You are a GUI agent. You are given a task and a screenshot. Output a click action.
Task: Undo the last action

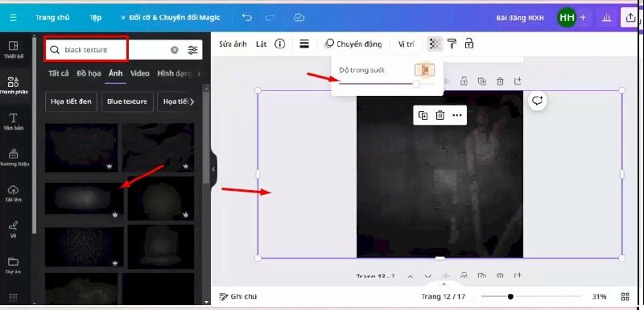pyautogui.click(x=247, y=17)
